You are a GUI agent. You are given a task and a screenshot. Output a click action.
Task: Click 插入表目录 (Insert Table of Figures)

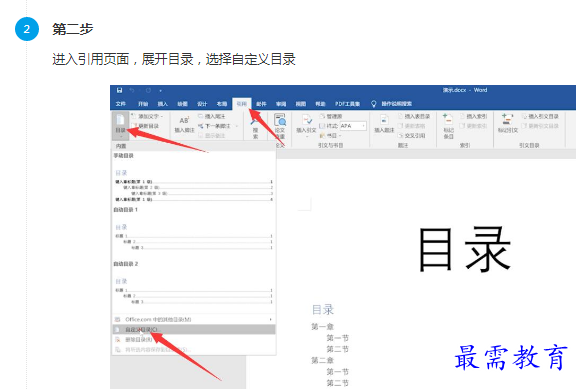[x=414, y=116]
